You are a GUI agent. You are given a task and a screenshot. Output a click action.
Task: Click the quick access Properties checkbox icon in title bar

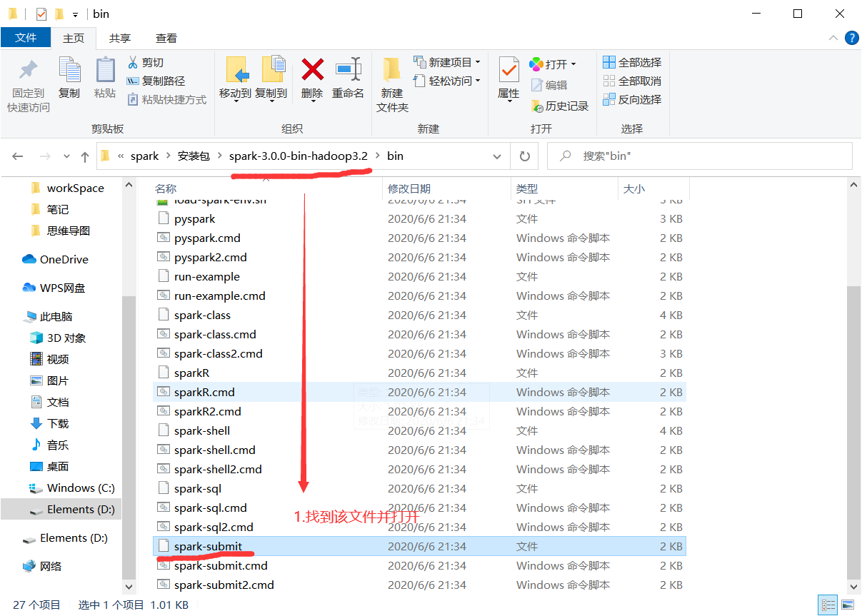41,14
